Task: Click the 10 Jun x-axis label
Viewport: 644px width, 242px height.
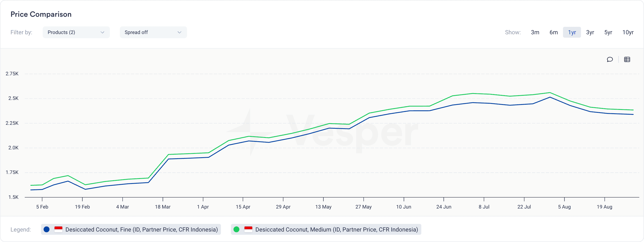Action: (403, 207)
